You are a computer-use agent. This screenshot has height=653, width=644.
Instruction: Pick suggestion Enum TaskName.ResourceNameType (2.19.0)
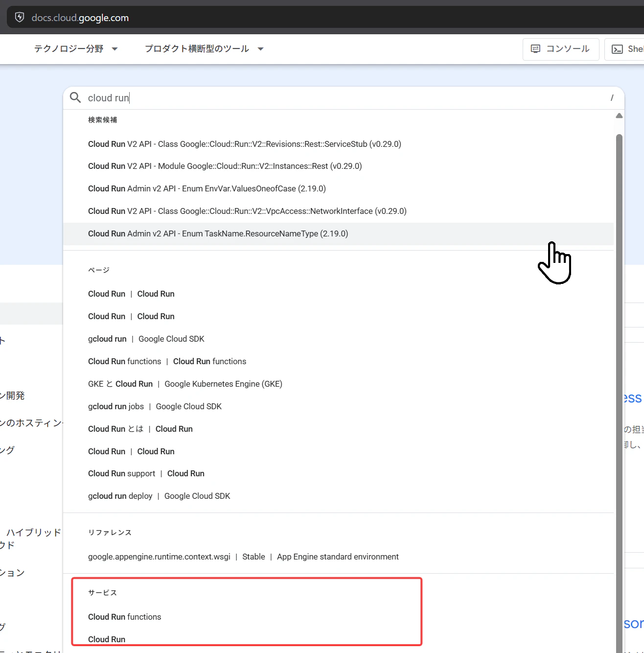339,234
